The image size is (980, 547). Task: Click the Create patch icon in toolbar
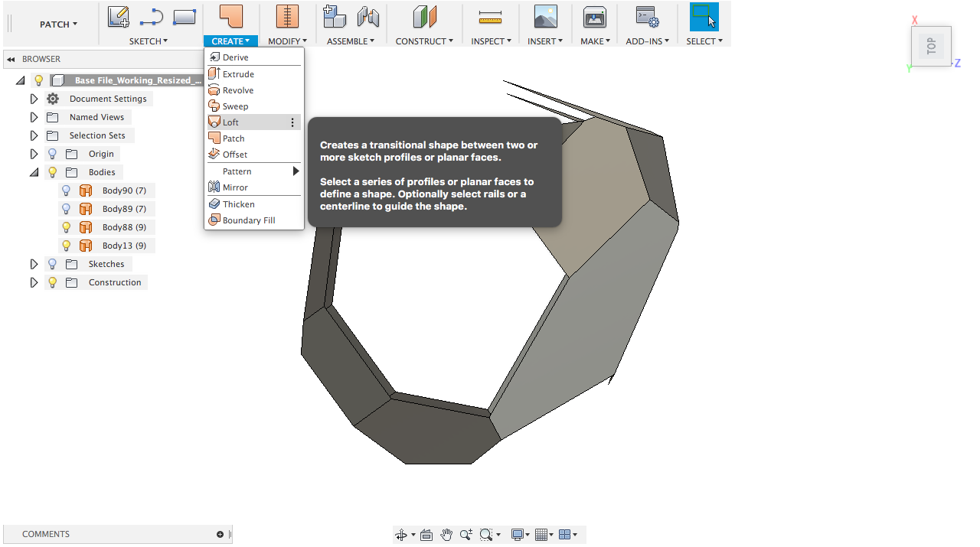tap(230, 17)
